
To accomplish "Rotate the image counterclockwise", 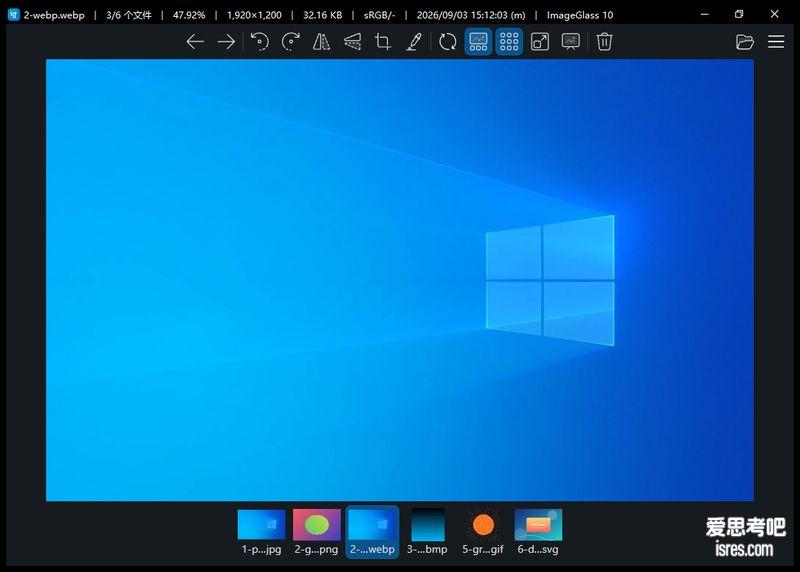I will tap(260, 42).
